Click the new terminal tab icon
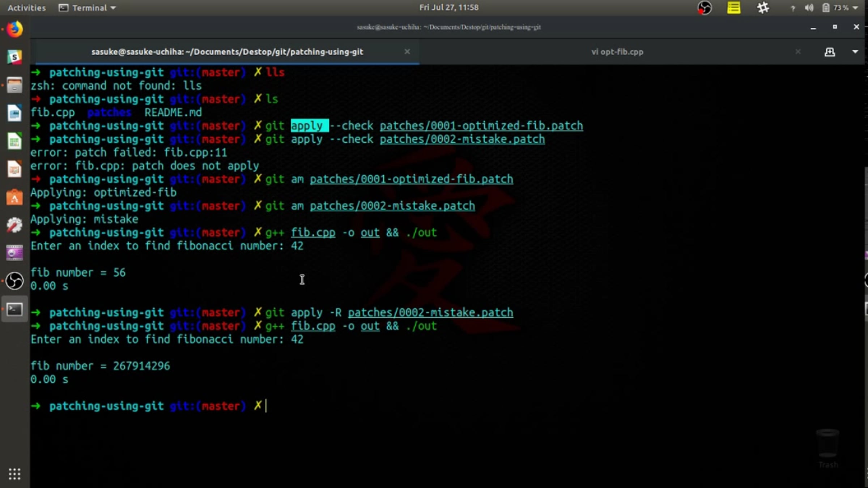868x488 pixels. point(830,52)
